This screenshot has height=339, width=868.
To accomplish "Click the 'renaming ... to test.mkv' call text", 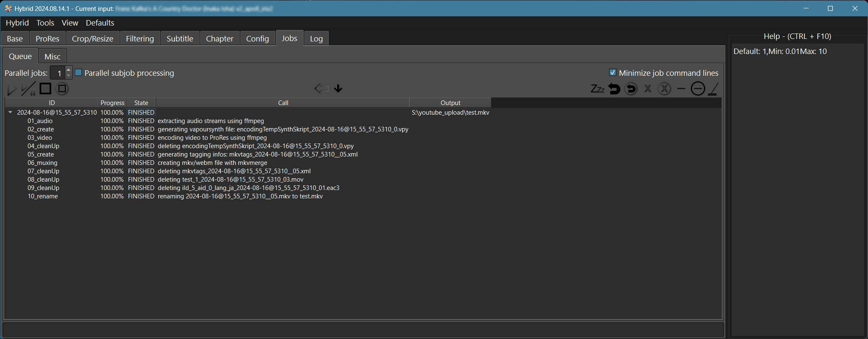I will click(x=240, y=196).
